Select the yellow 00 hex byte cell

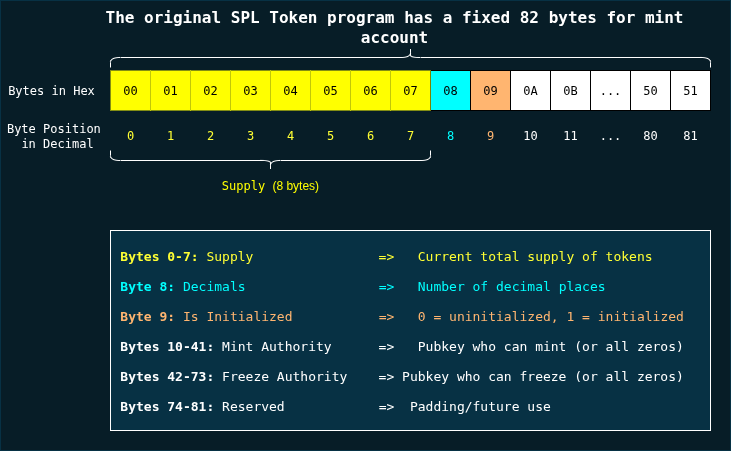click(x=130, y=91)
